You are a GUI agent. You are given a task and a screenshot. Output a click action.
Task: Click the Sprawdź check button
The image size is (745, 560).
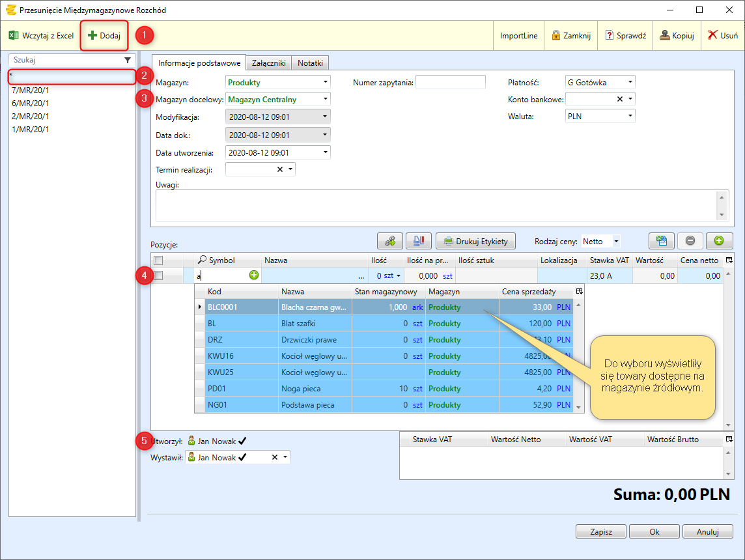pyautogui.click(x=625, y=36)
